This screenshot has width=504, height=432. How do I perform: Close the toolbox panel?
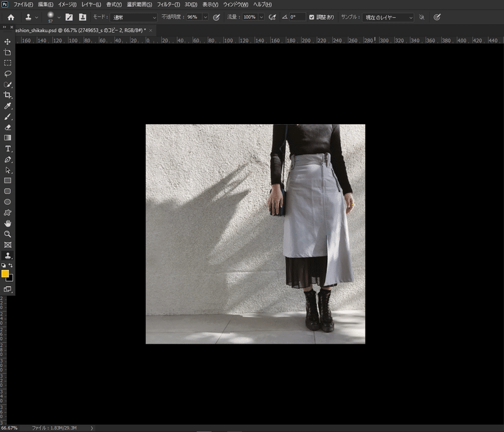(x=12, y=27)
